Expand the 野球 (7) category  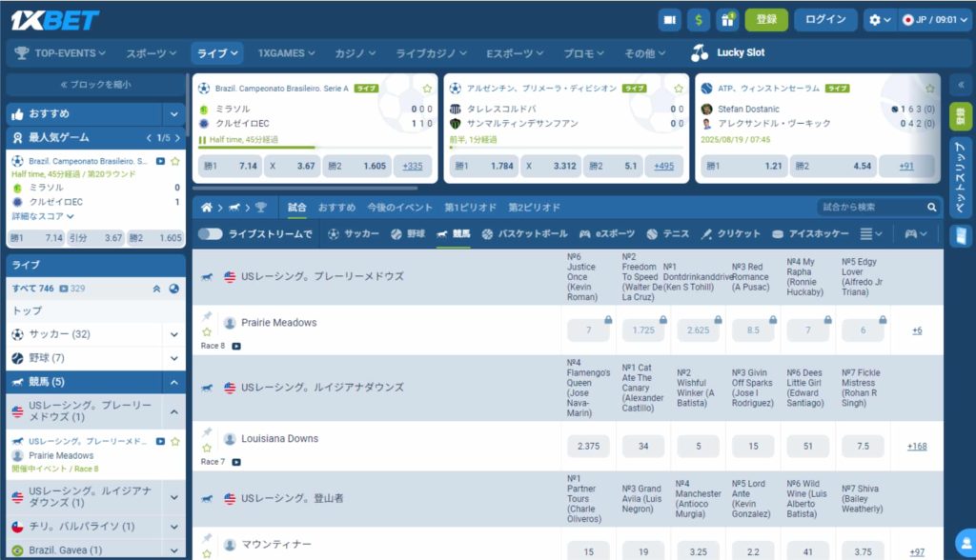coord(174,358)
